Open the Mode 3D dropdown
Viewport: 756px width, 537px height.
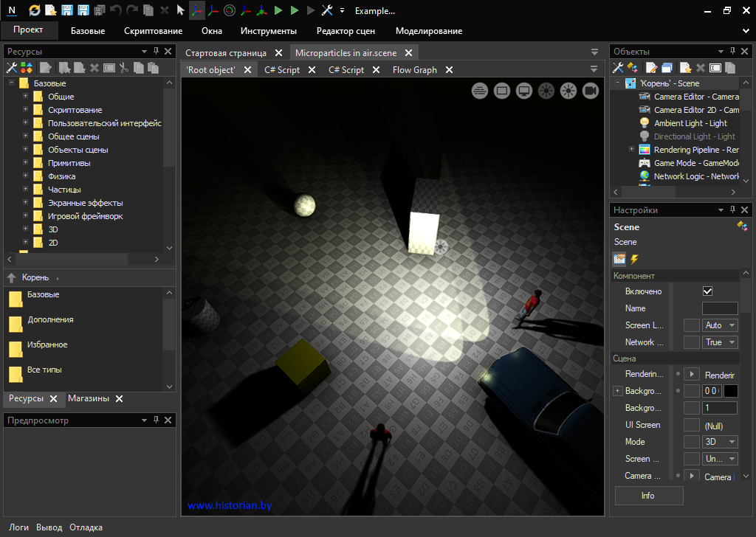click(x=721, y=442)
